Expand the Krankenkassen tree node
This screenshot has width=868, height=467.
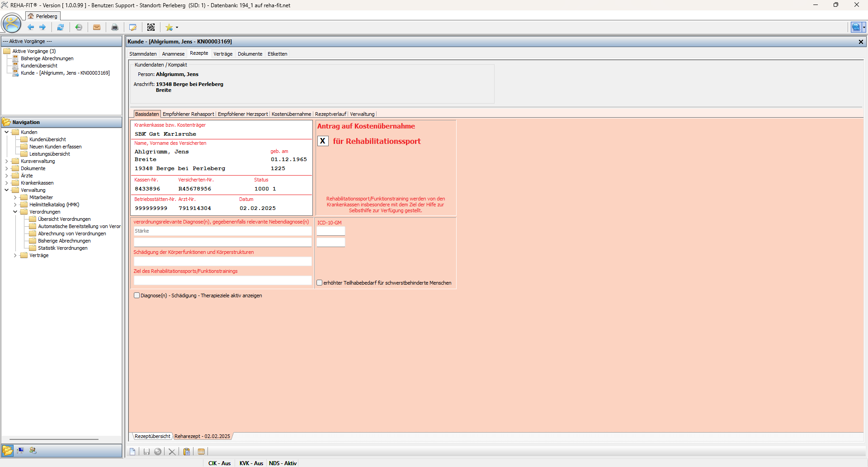pyautogui.click(x=7, y=183)
